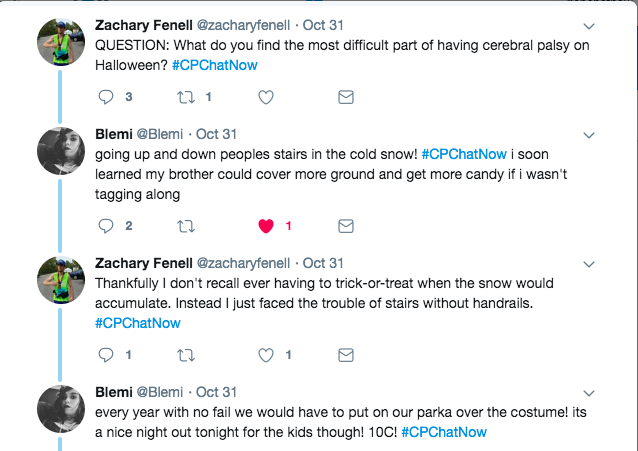Reply to Zachary's trick-or-treat handrails tweet

tap(107, 354)
